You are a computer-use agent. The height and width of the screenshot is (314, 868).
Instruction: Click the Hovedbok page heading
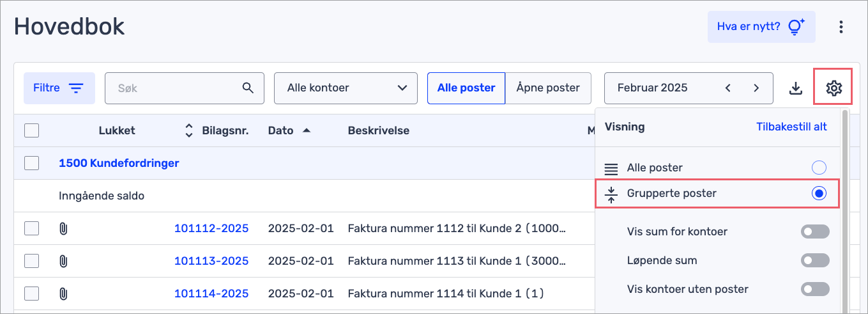(x=69, y=26)
